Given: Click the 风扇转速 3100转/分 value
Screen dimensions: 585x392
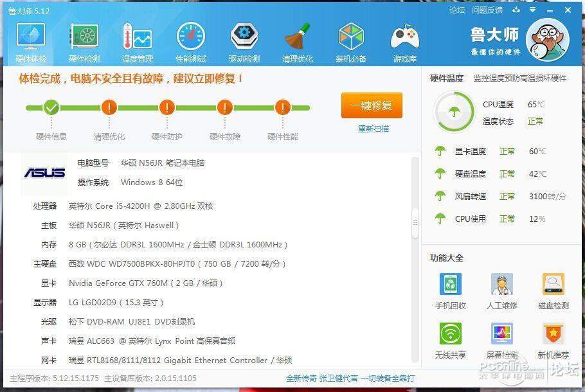Looking at the screenshot, I should 547,196.
